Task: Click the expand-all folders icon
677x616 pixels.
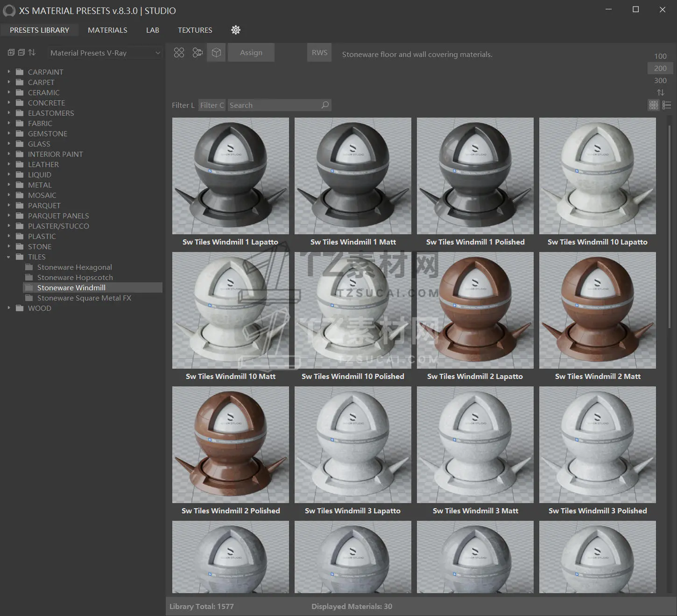Action: [x=11, y=53]
